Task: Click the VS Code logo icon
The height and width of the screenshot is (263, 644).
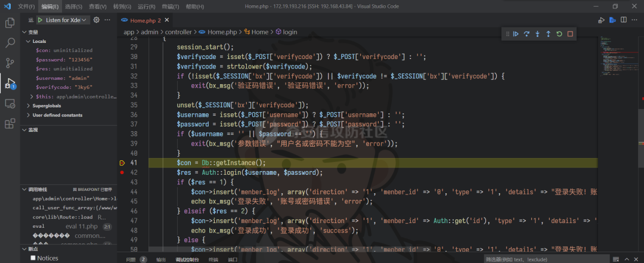Action: [x=7, y=6]
